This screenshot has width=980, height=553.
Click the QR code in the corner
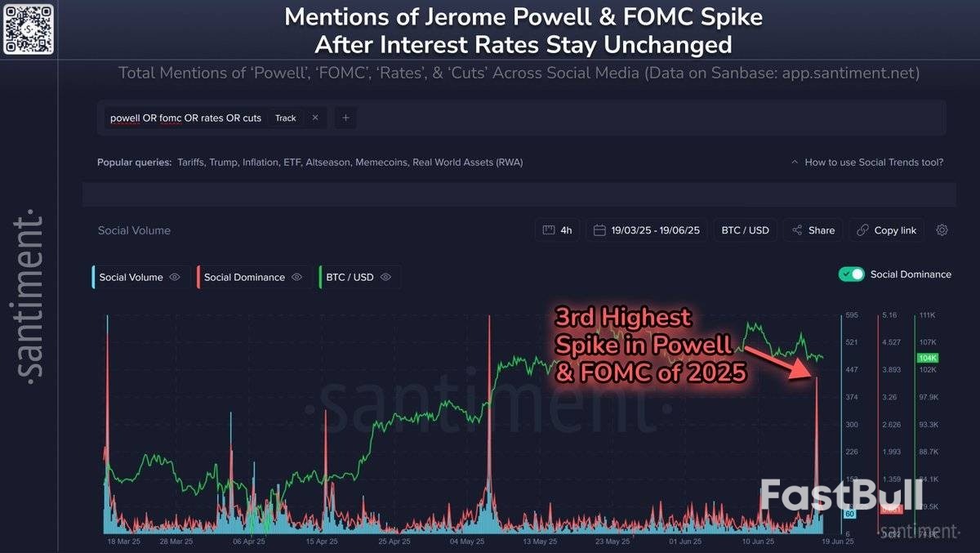click(29, 28)
